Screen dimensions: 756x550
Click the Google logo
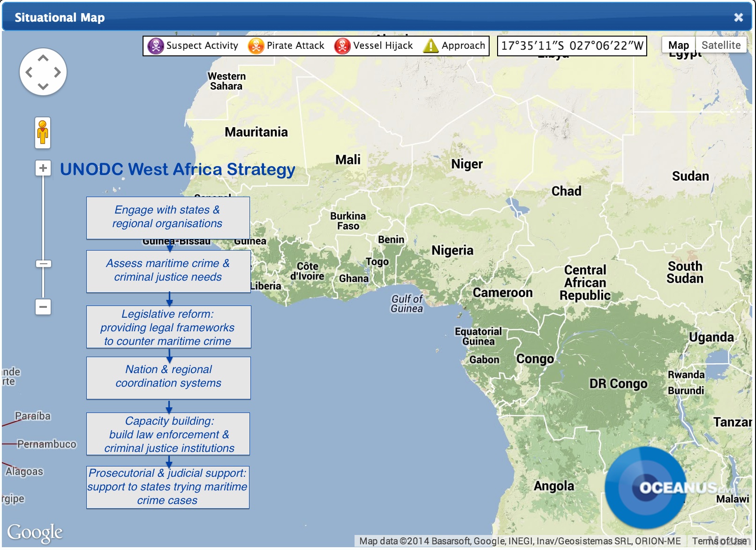[x=35, y=533]
